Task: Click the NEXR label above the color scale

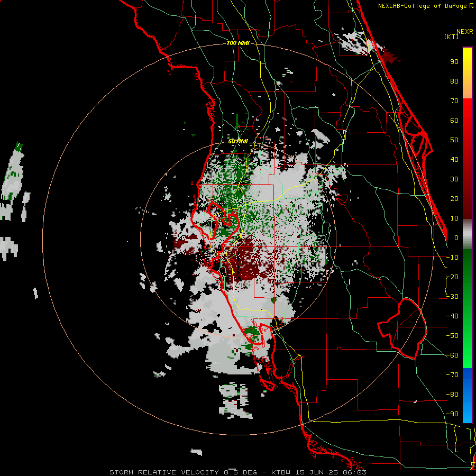Action: click(465, 32)
